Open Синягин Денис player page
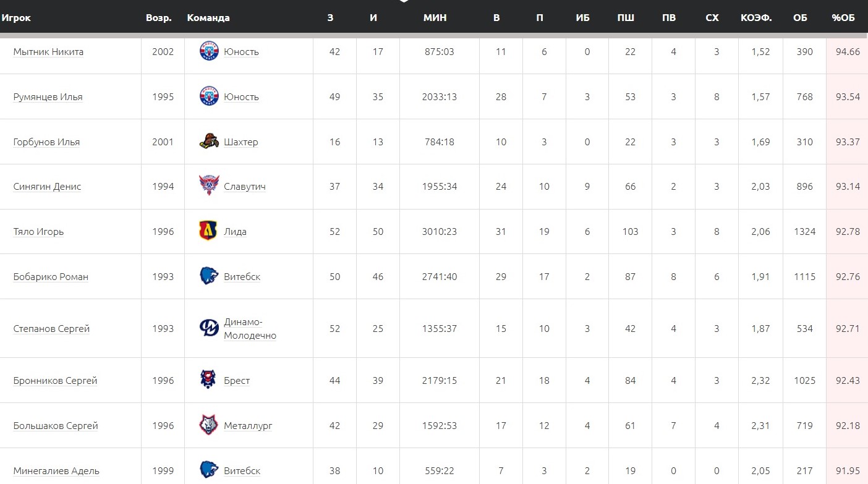This screenshot has height=484, width=868. 47,187
